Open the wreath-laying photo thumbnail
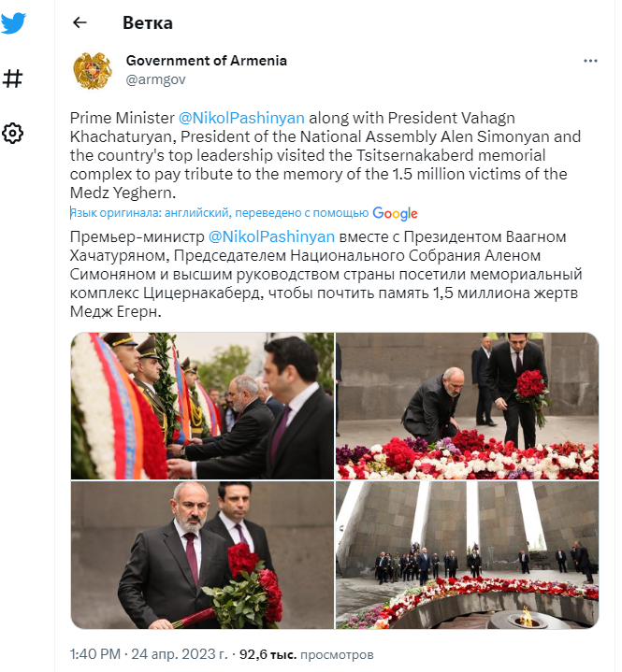The height and width of the screenshot is (672, 622). click(202, 406)
